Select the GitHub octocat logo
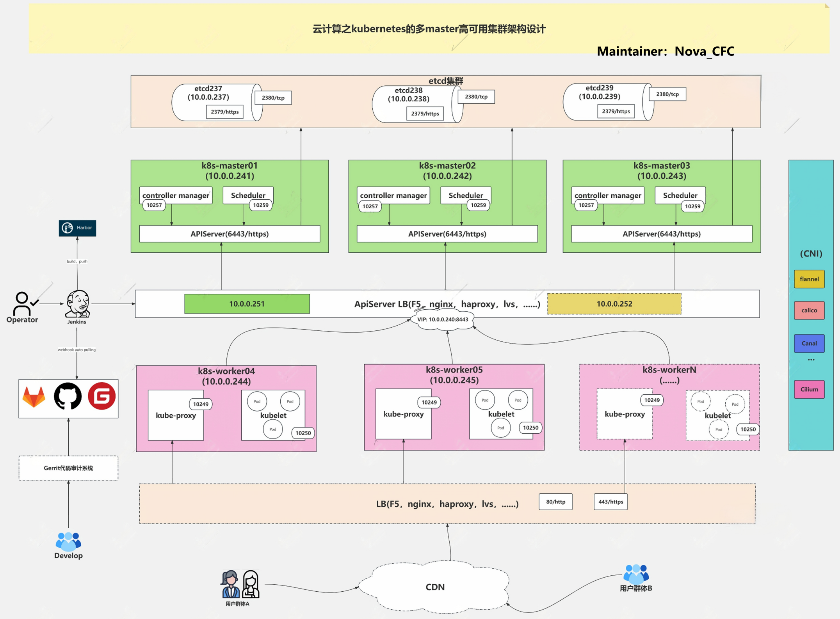This screenshot has height=619, width=840. [68, 397]
